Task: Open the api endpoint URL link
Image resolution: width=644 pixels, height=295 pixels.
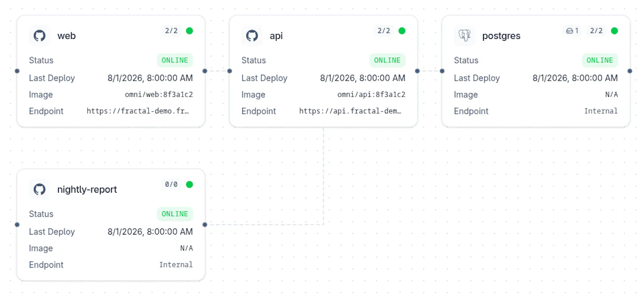Action: (x=350, y=111)
